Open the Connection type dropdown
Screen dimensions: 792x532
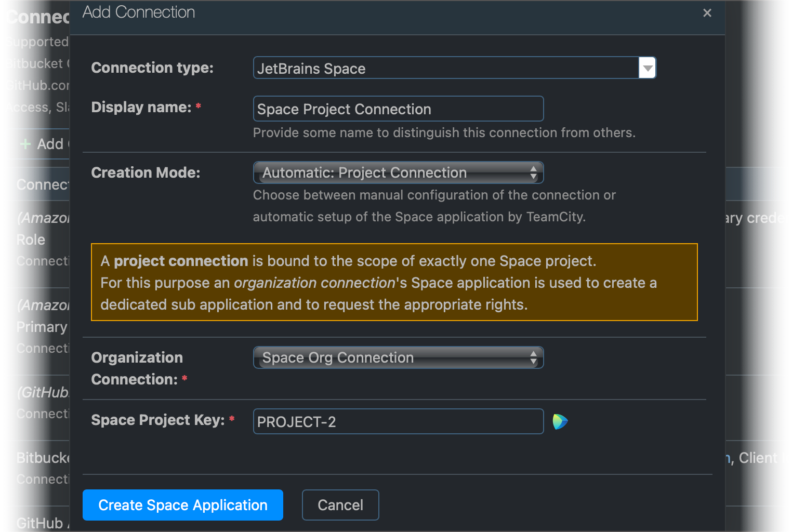447,68
